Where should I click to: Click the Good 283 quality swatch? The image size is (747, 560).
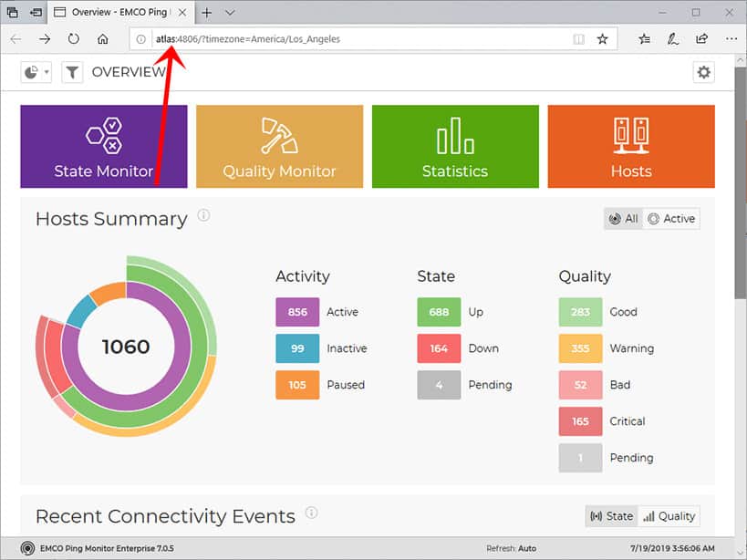pos(580,312)
